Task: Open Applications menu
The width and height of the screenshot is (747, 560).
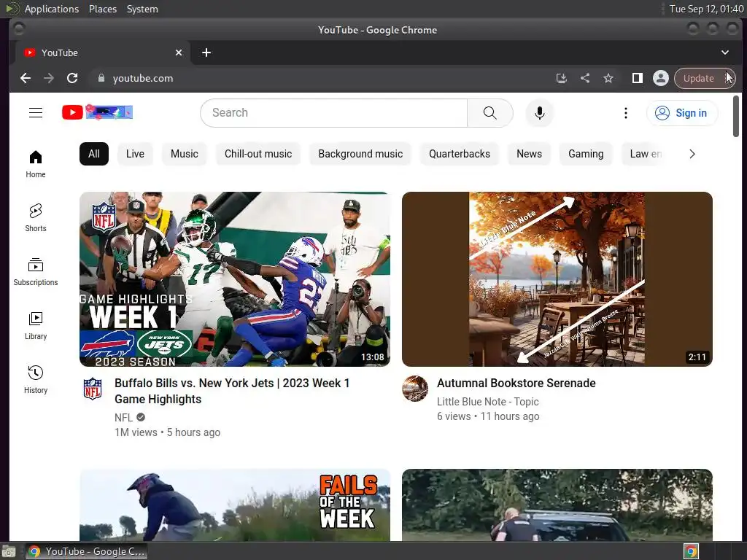Action: (52, 9)
